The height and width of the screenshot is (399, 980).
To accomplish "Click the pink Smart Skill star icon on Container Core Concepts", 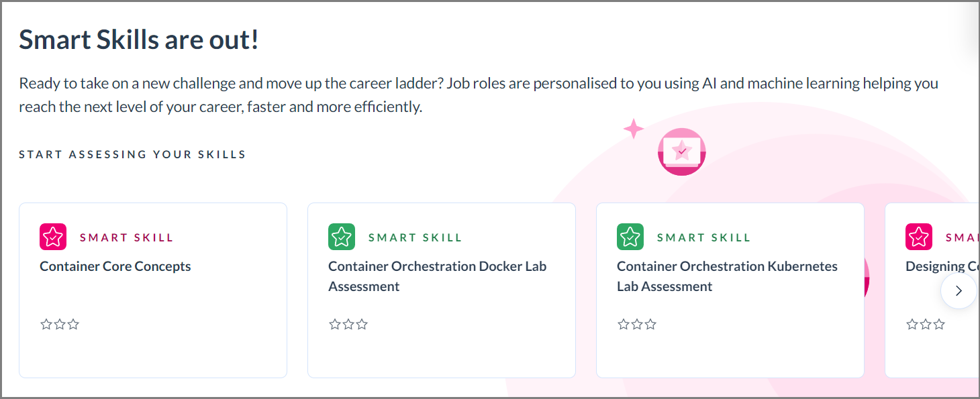I will click(52, 237).
